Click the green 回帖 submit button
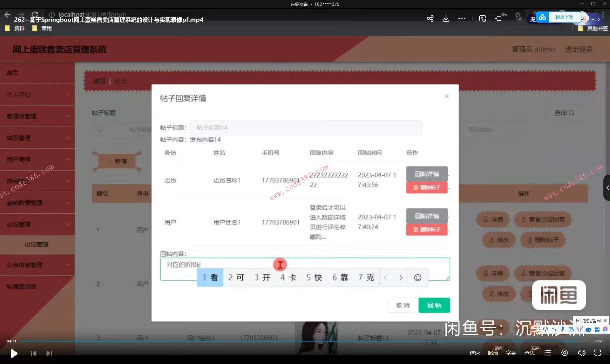The height and width of the screenshot is (364, 610). 434,305
